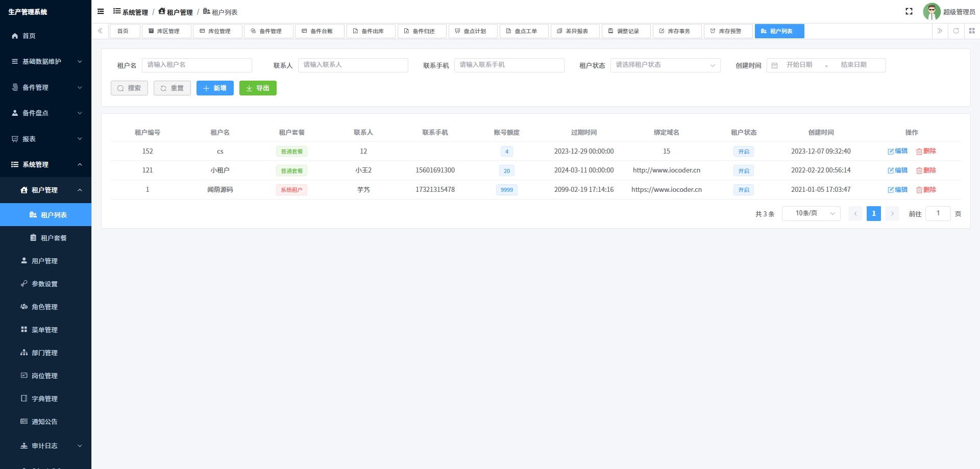Expand 备件盘点 sidebar menu
Image resolution: width=980 pixels, height=469 pixels.
[x=45, y=113]
